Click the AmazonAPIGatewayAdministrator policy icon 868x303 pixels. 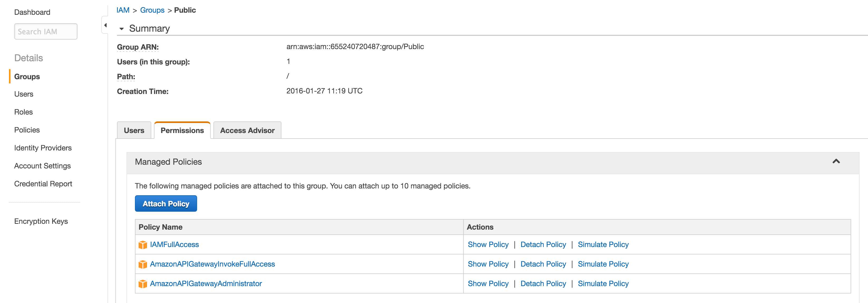(x=143, y=283)
